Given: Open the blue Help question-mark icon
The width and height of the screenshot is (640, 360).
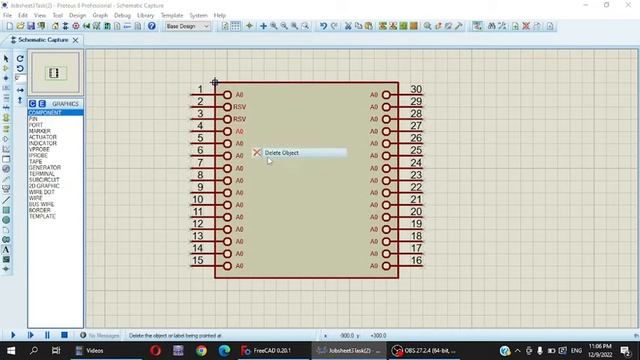Looking at the screenshot, I should click(x=151, y=26).
